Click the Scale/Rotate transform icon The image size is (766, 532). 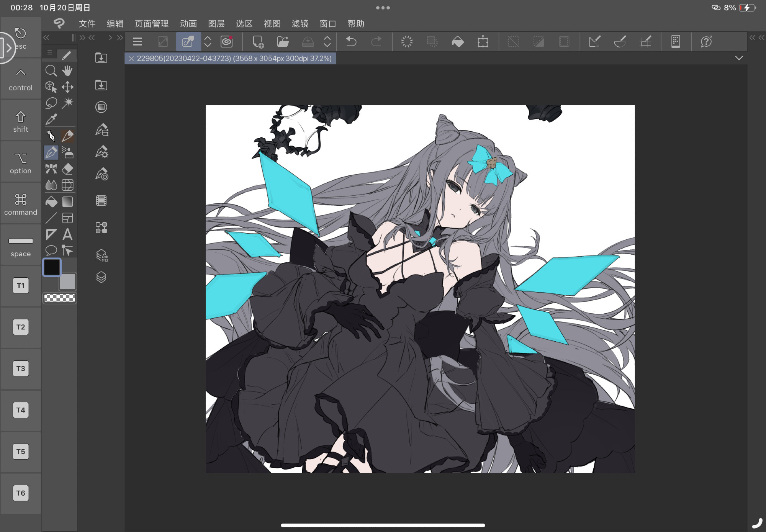click(x=483, y=41)
